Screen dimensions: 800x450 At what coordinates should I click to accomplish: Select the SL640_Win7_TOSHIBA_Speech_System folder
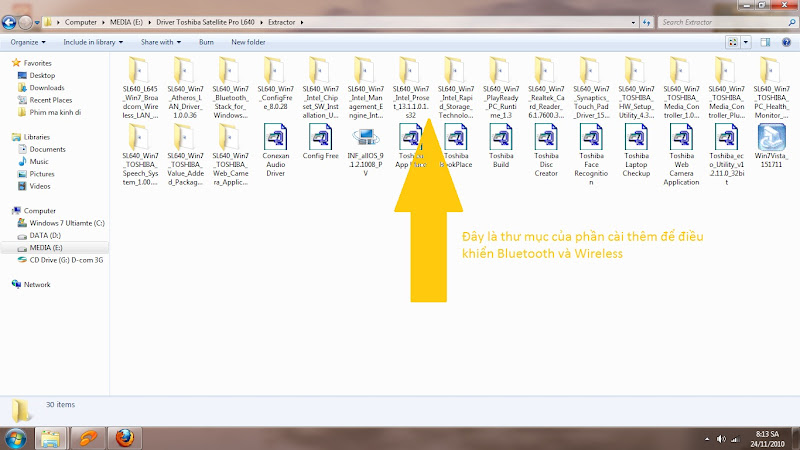tap(140, 155)
